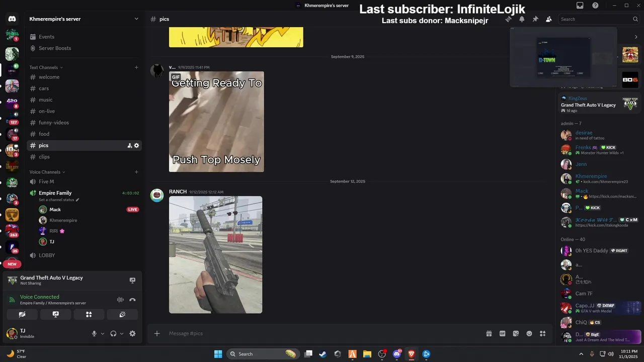
Task: Open Discord direct messages home icon
Action: (12, 19)
